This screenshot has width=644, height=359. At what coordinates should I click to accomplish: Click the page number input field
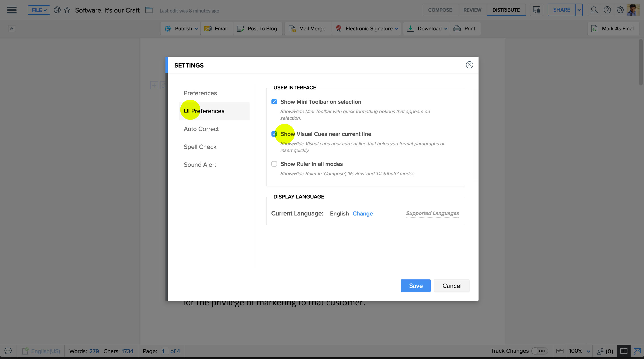point(164,351)
